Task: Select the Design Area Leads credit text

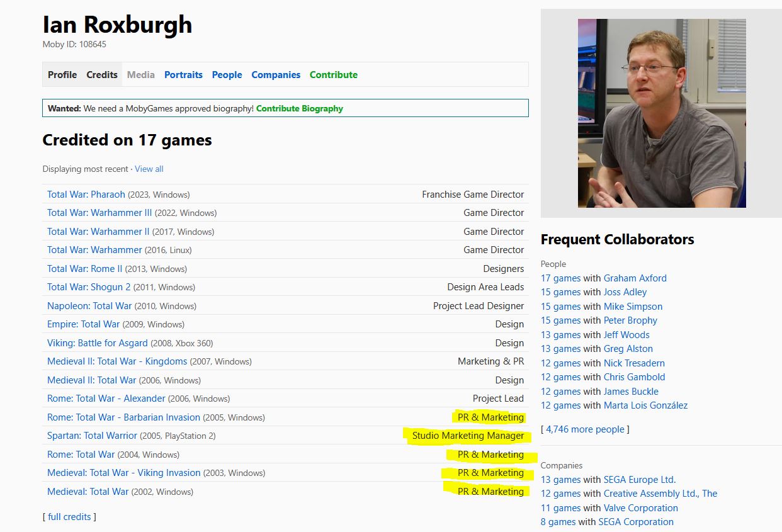Action: (x=485, y=287)
